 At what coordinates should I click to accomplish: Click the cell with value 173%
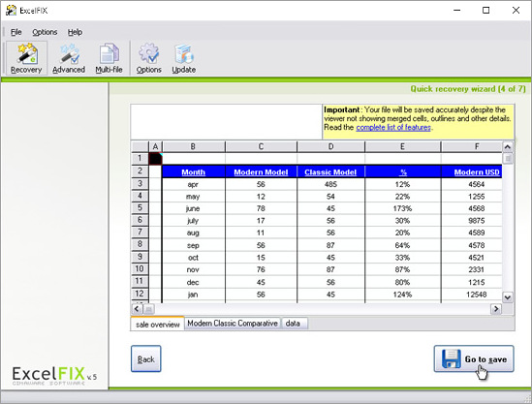(x=403, y=208)
